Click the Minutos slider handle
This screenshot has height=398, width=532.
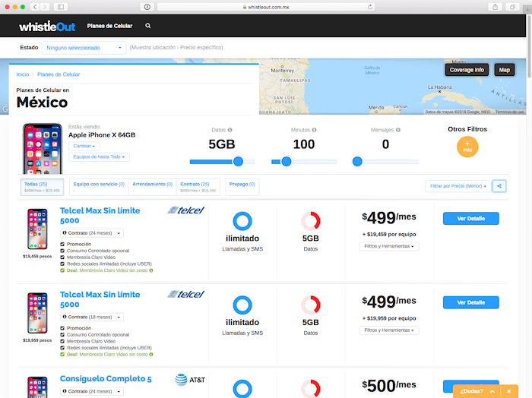287,162
